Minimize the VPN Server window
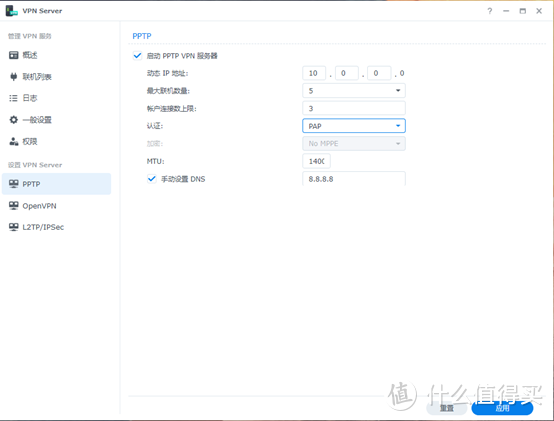 point(506,11)
